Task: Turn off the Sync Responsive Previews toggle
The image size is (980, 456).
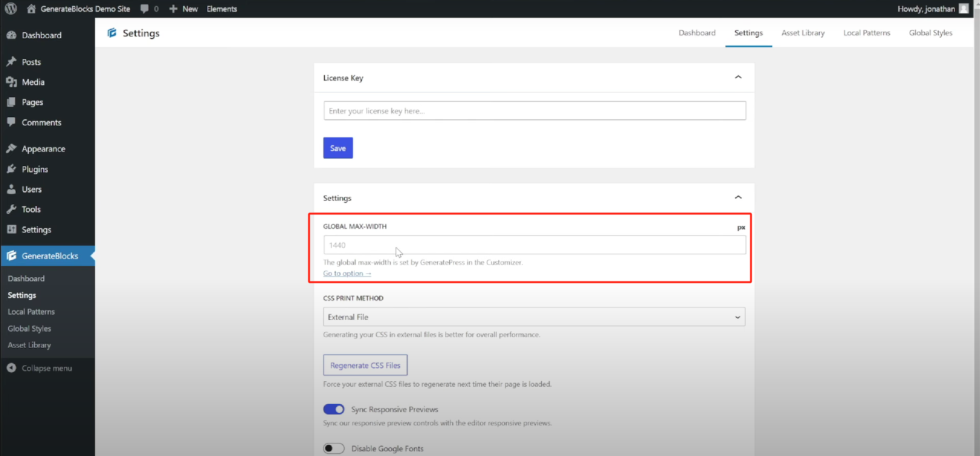Action: point(334,409)
